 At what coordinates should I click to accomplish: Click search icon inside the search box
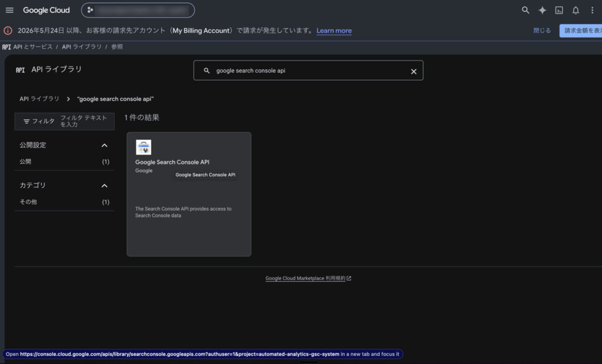206,70
